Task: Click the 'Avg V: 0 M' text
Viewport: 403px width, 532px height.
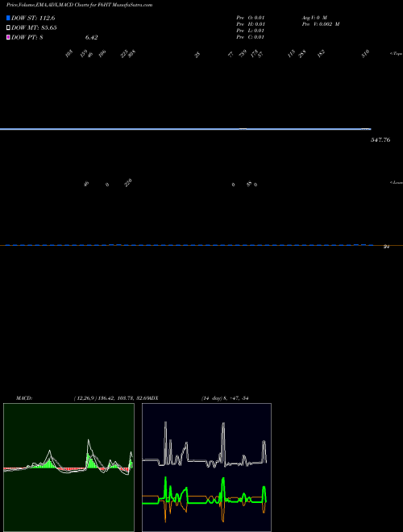Action: 314,18
